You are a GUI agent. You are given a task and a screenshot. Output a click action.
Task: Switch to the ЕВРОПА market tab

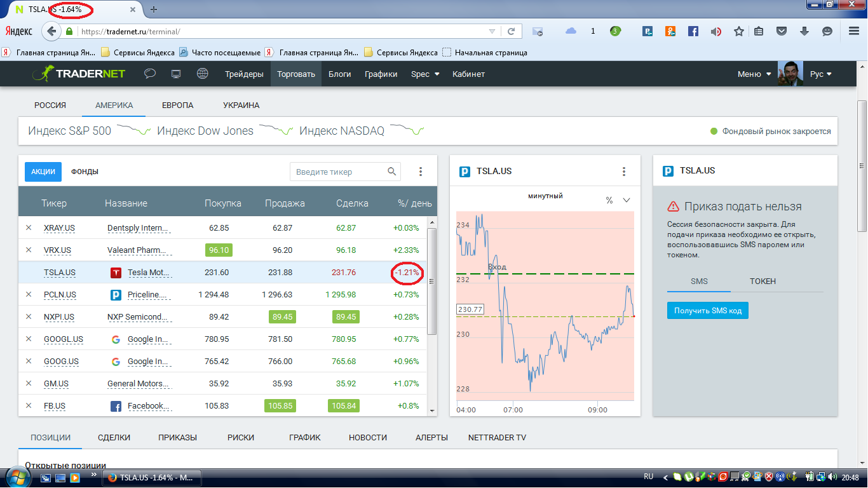click(178, 105)
